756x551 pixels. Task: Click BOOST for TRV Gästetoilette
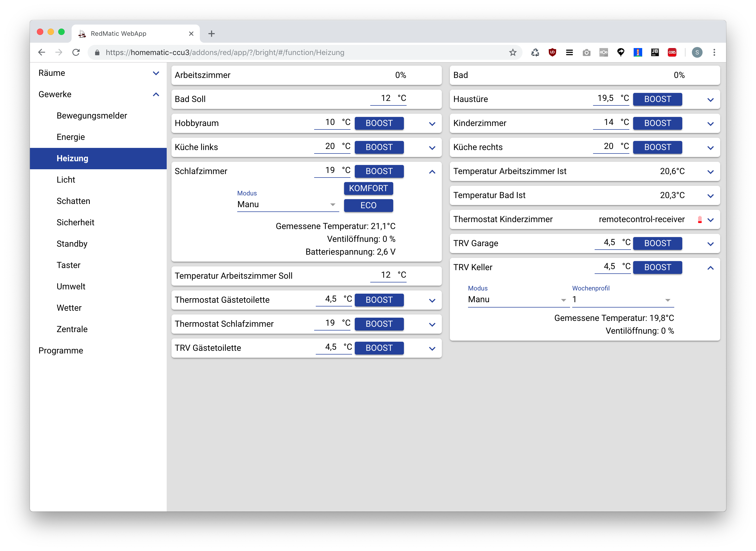coord(379,348)
